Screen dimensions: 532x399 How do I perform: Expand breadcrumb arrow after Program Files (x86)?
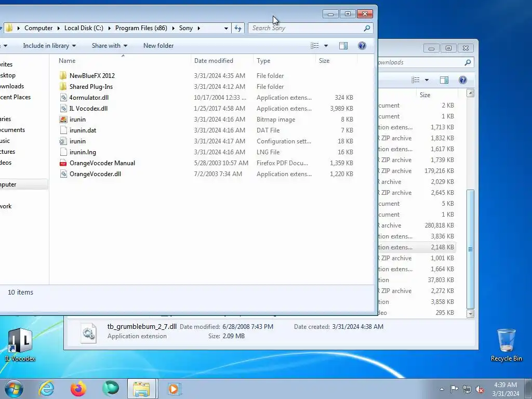[x=173, y=28]
